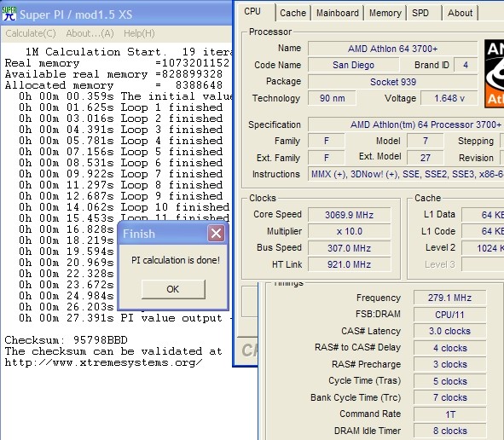Click the Bank Cycle Time (Trc) value

449,397
